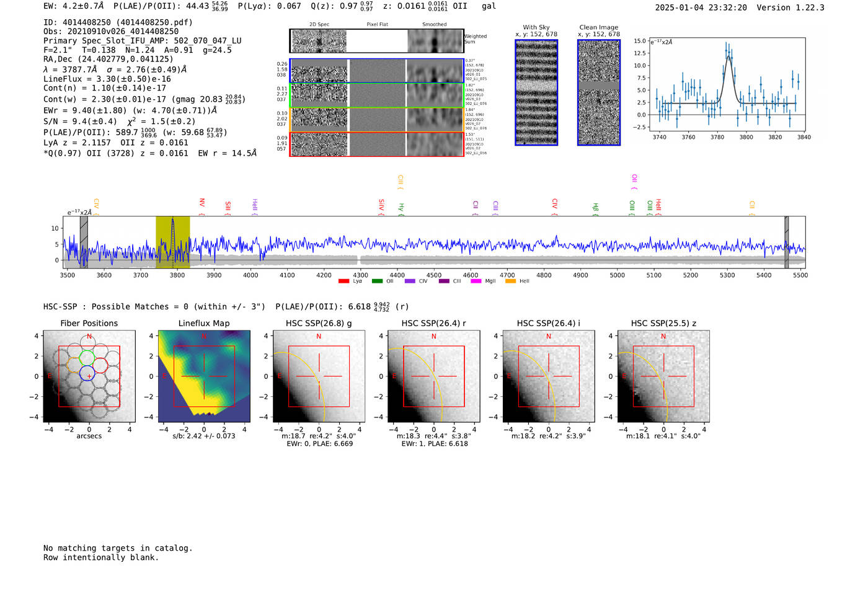Open the Lineflux Map panel
The width and height of the screenshot is (868, 591).
coord(204,376)
